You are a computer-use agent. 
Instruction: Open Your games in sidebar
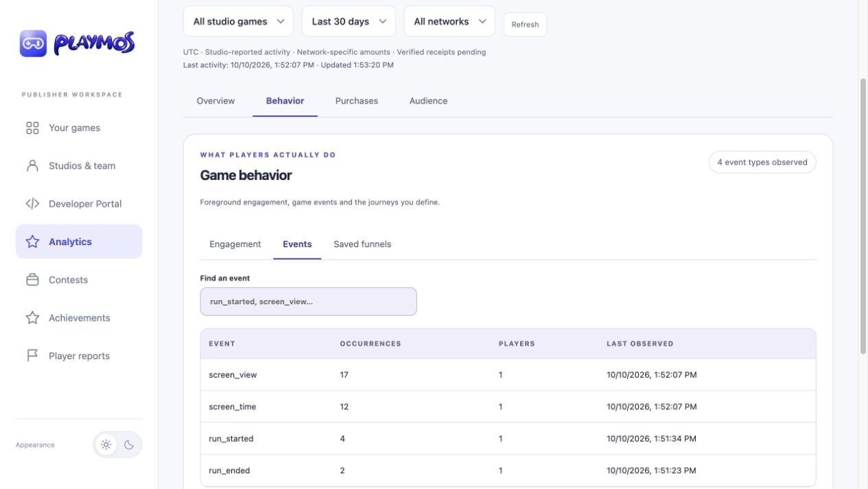coord(79,128)
